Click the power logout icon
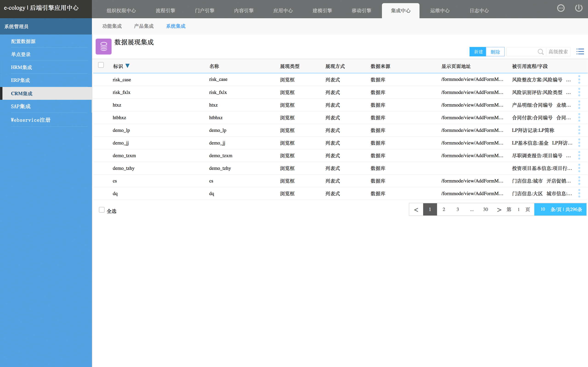 pos(579,8)
